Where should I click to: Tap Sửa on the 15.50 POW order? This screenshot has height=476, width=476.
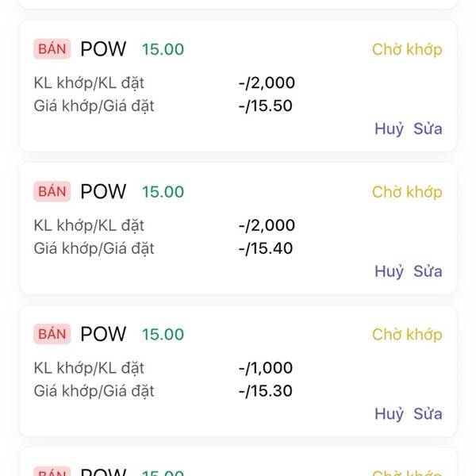click(x=428, y=129)
